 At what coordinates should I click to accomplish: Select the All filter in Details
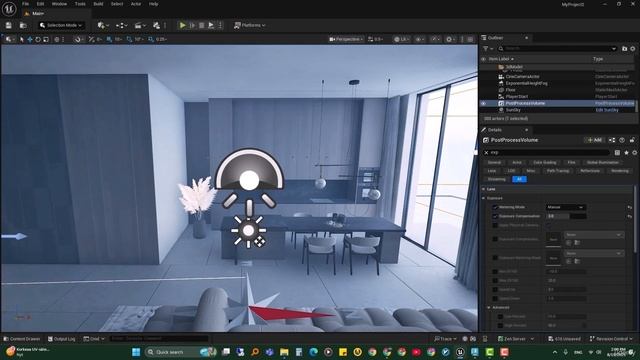(519, 179)
